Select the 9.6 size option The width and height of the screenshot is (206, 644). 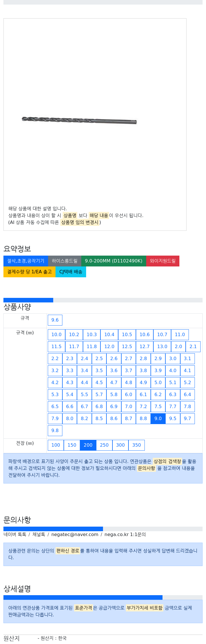55,320
